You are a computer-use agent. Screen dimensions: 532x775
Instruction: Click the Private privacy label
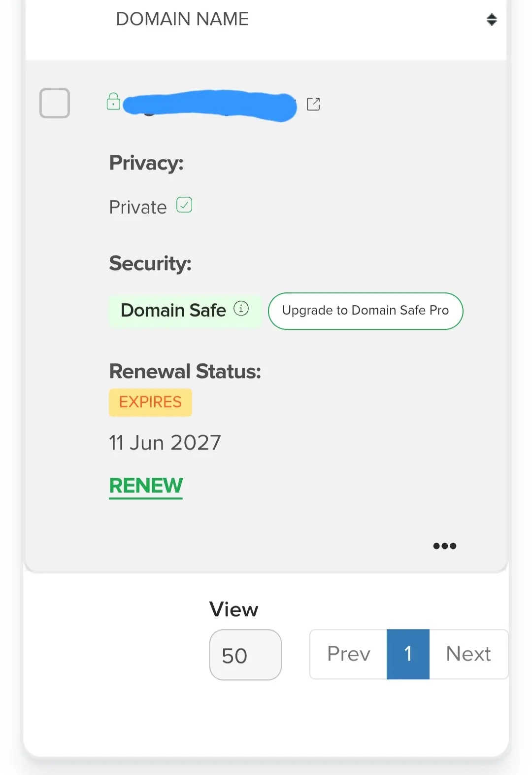point(138,207)
